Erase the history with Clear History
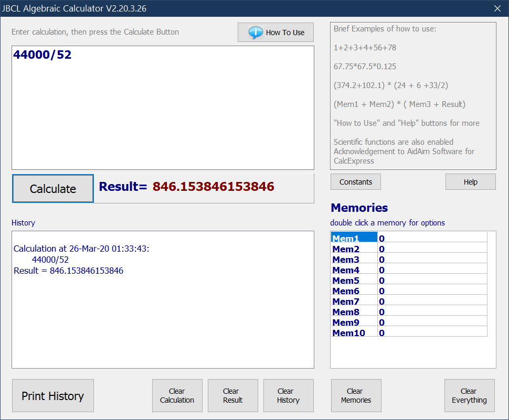This screenshot has width=509, height=420. coord(288,396)
